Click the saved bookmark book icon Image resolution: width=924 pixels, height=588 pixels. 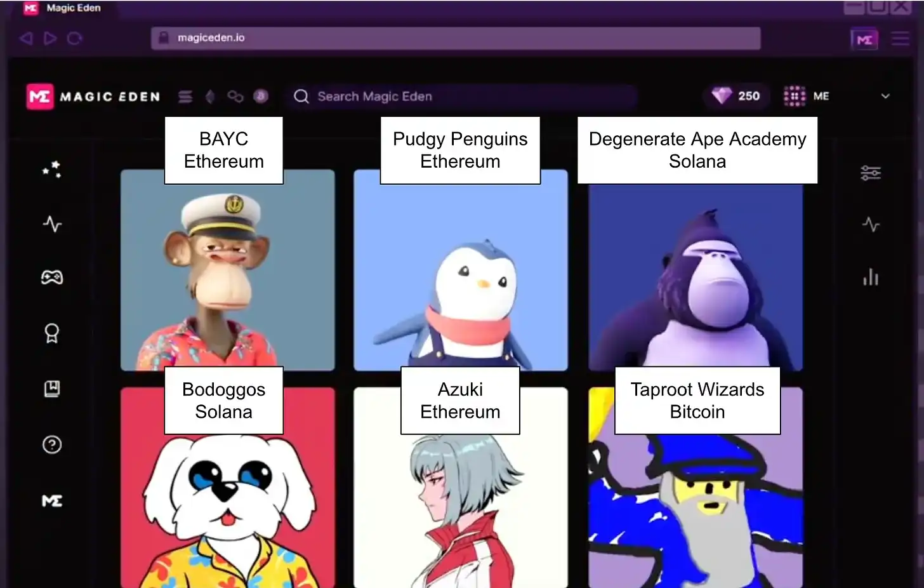[x=52, y=389]
